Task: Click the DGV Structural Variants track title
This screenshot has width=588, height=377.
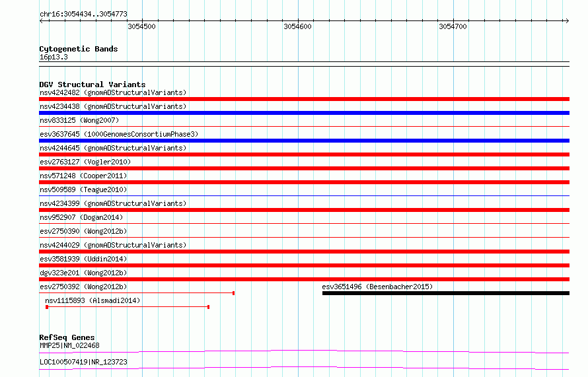Action: point(92,85)
